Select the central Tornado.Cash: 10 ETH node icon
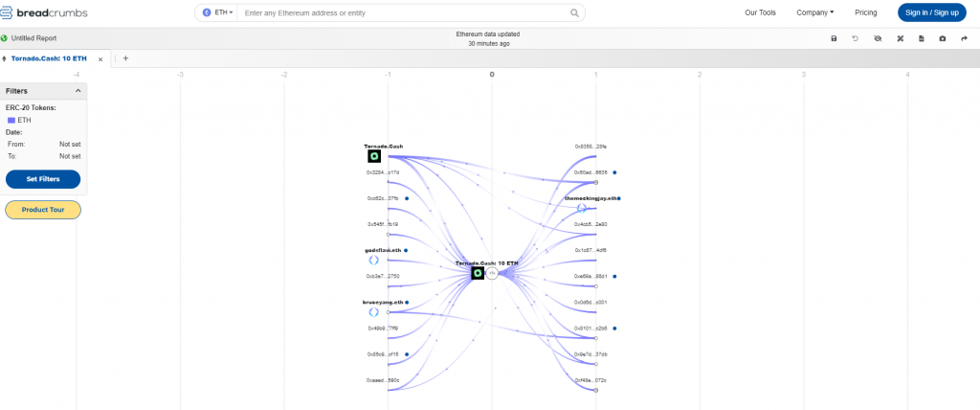The height and width of the screenshot is (410, 980). click(x=478, y=273)
